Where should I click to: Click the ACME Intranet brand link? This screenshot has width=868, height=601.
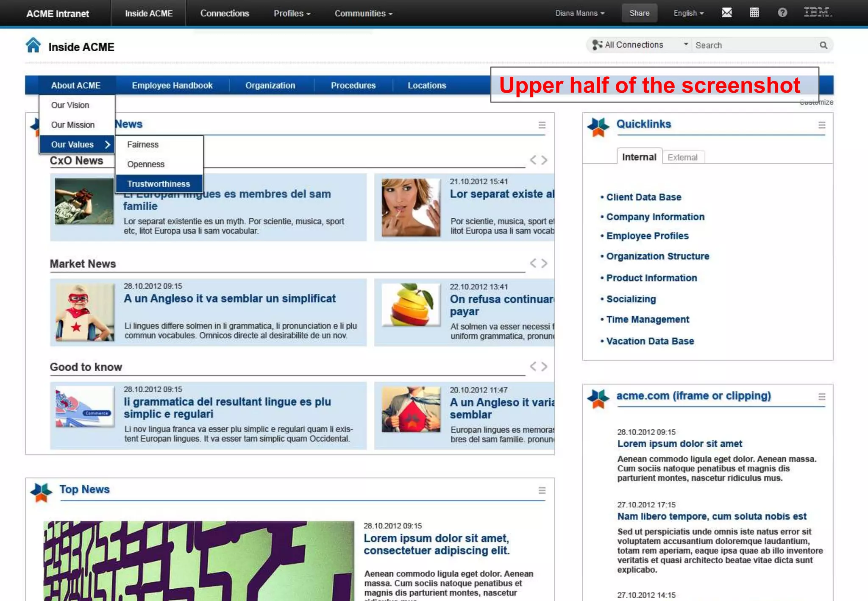pos(58,14)
